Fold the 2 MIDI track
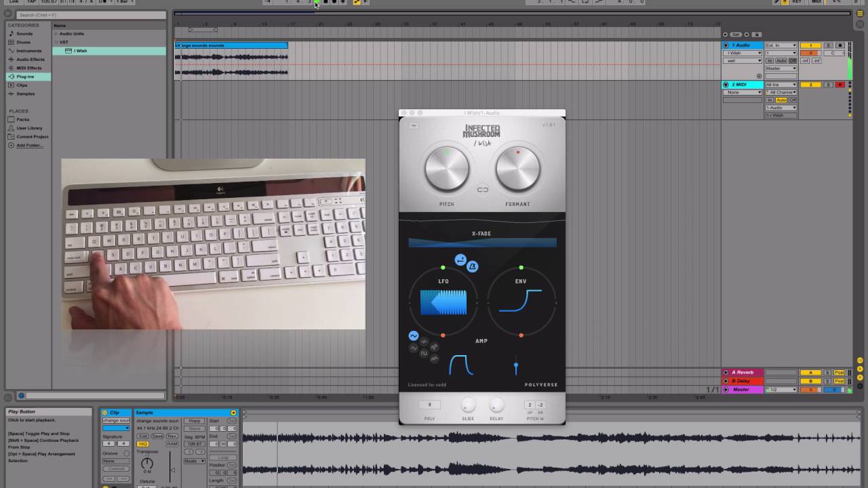868x488 pixels. coord(726,85)
